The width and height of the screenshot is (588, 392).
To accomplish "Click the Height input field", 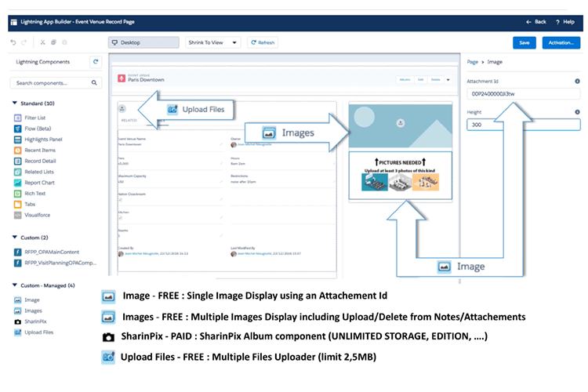I will (x=523, y=125).
